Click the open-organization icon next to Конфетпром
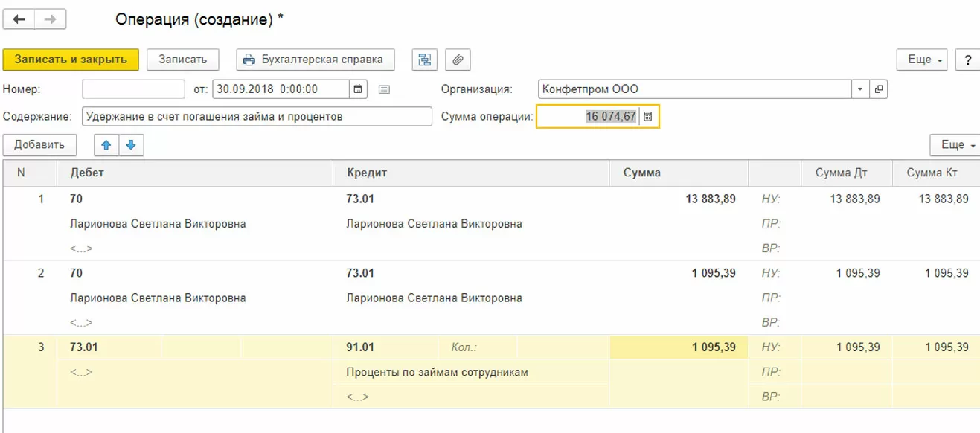 pos(879,89)
